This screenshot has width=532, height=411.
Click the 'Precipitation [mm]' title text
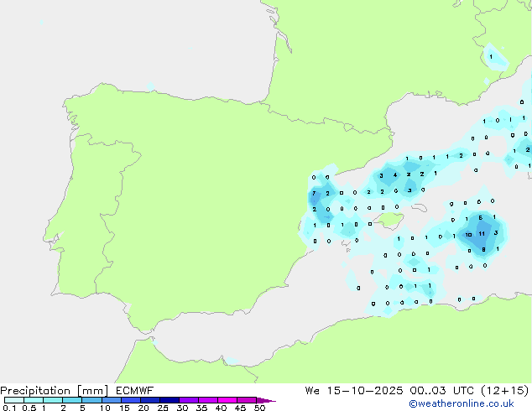pos(55,391)
